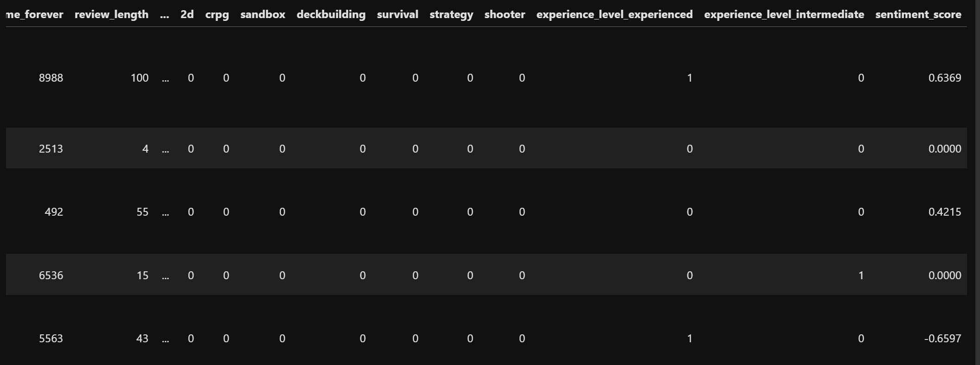The image size is (980, 365).
Task: Click the sentiment score cell 0.4215
Action: point(945,212)
